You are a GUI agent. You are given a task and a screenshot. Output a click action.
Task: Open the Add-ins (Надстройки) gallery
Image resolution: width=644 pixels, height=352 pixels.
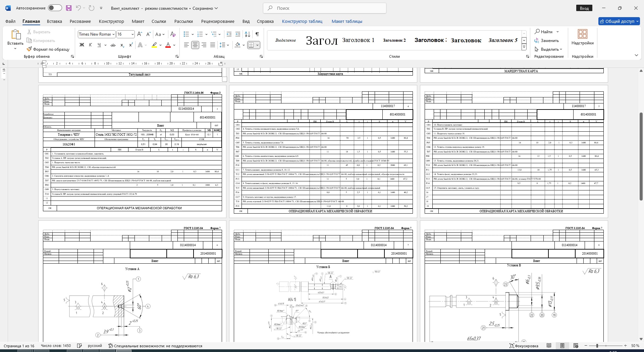582,37
